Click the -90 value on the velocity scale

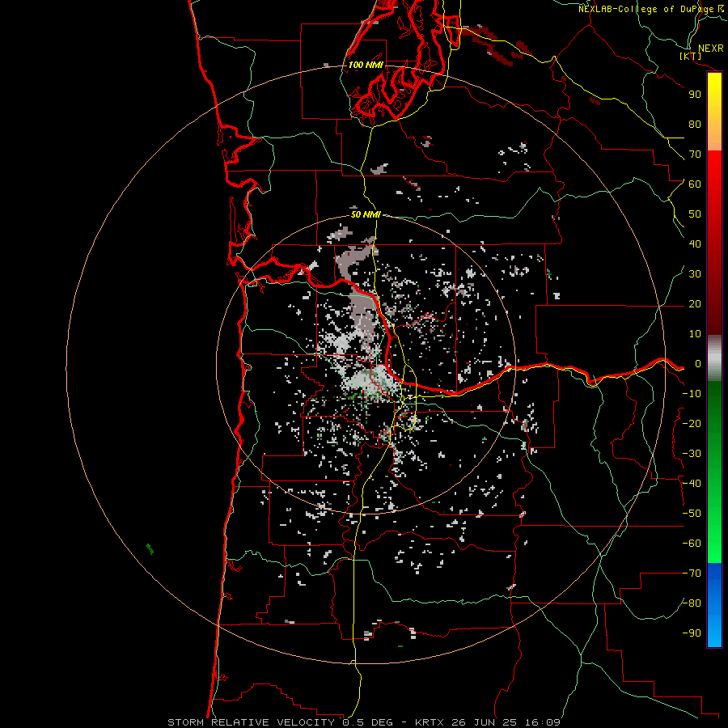pyautogui.click(x=692, y=633)
